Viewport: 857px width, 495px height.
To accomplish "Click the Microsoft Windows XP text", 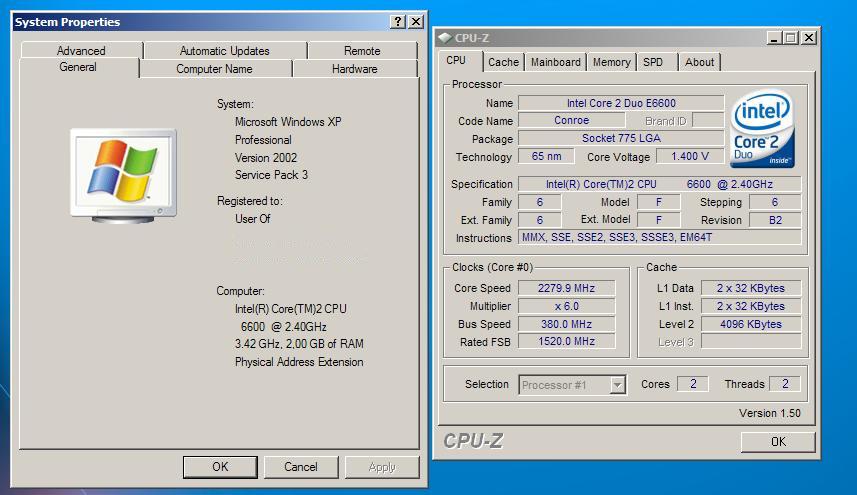I will (x=288, y=122).
